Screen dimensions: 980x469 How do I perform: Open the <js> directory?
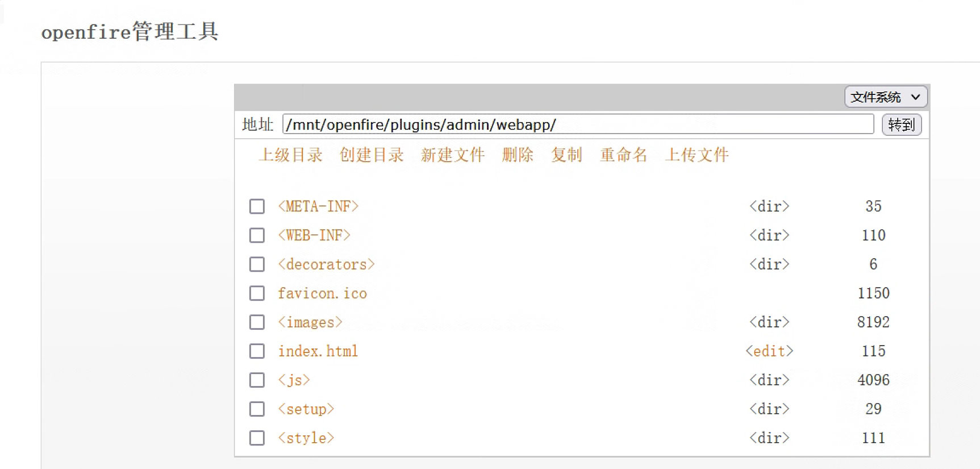294,380
